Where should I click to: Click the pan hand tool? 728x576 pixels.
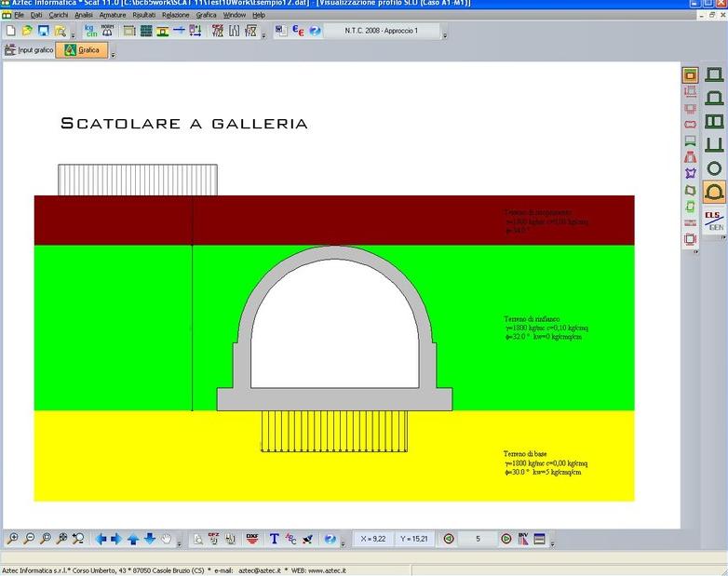pyautogui.click(x=167, y=539)
